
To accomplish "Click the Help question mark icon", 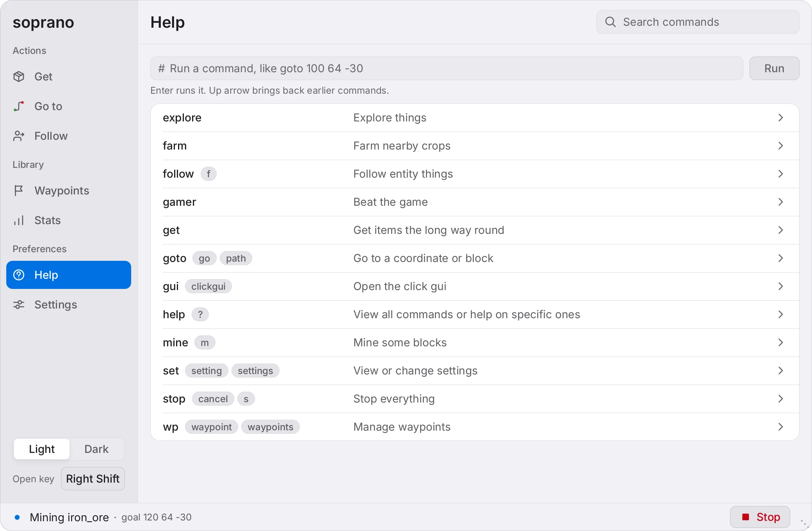I will pyautogui.click(x=19, y=275).
